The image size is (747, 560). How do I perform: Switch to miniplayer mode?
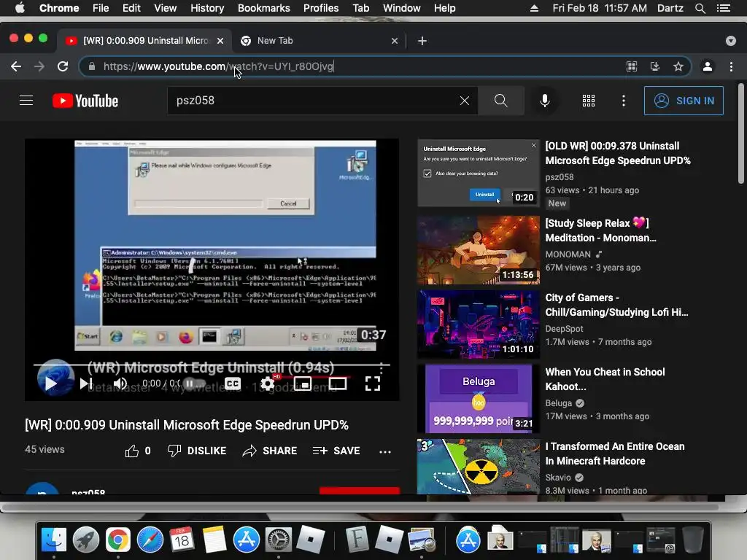(303, 384)
